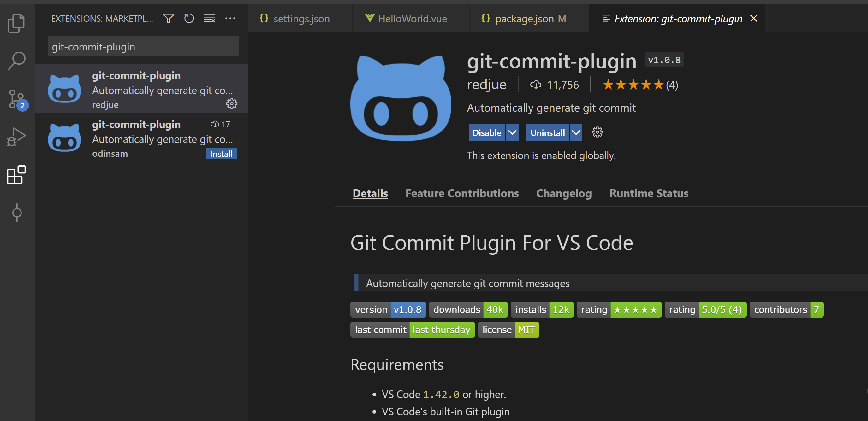Click manage gear beside Uninstall button

tap(597, 132)
